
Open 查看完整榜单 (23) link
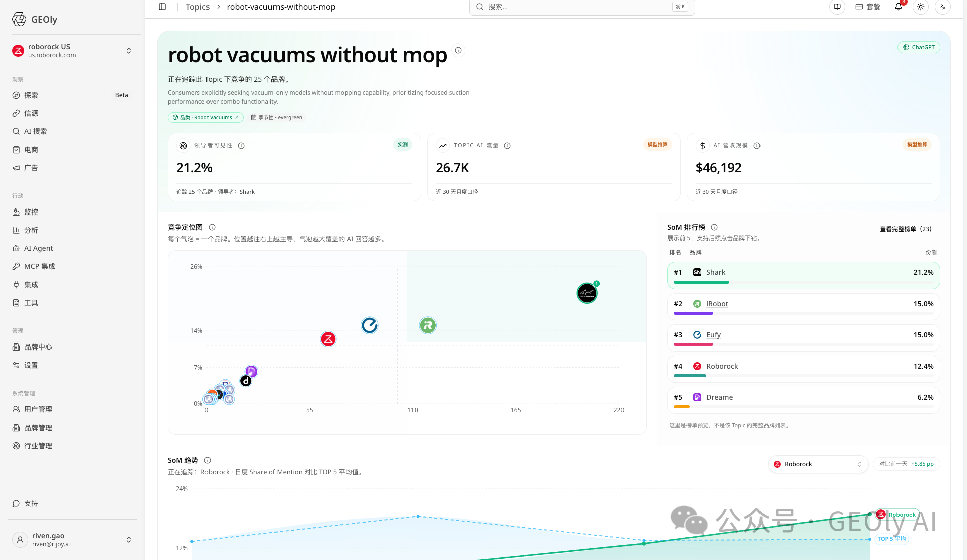(906, 229)
